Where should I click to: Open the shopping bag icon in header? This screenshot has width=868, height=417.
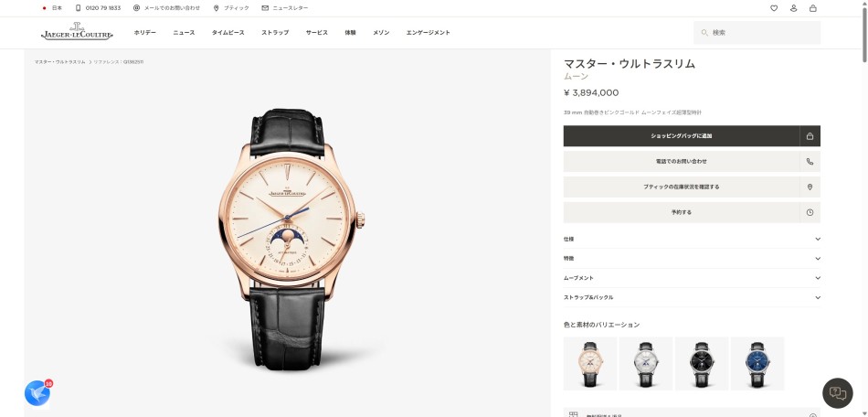(x=812, y=8)
